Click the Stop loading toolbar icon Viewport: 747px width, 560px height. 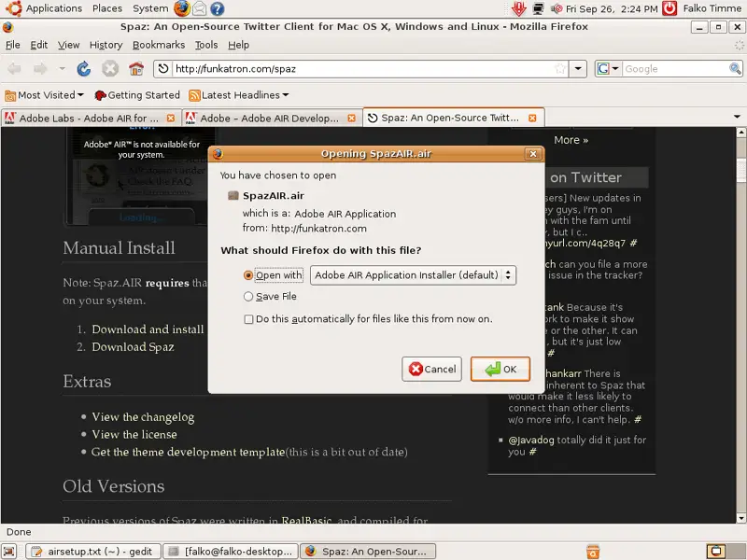[110, 69]
